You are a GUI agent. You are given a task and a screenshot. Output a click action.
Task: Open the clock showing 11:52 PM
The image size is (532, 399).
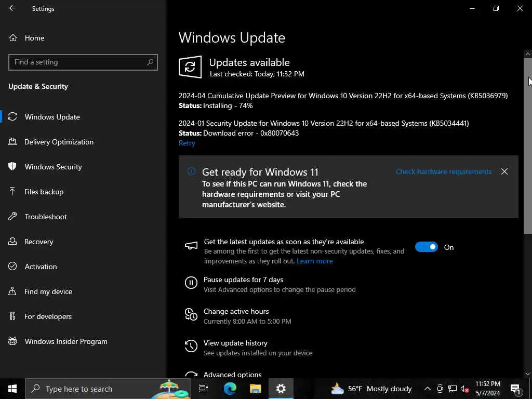(x=487, y=389)
